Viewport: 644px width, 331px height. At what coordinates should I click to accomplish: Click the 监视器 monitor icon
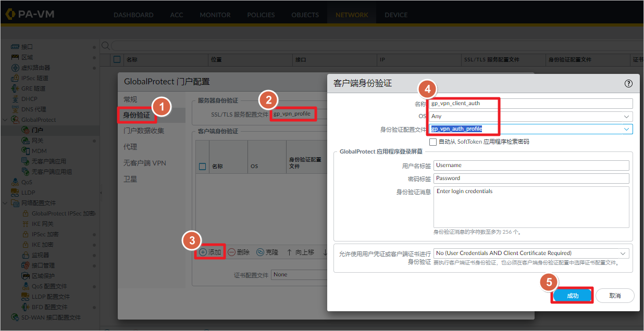tap(26, 255)
